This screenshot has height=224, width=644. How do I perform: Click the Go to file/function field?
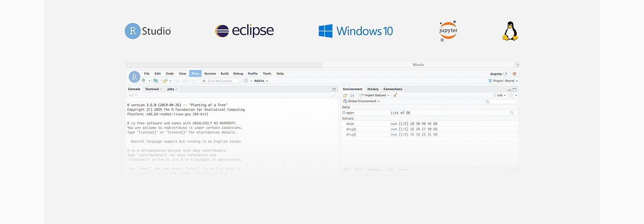tap(220, 81)
